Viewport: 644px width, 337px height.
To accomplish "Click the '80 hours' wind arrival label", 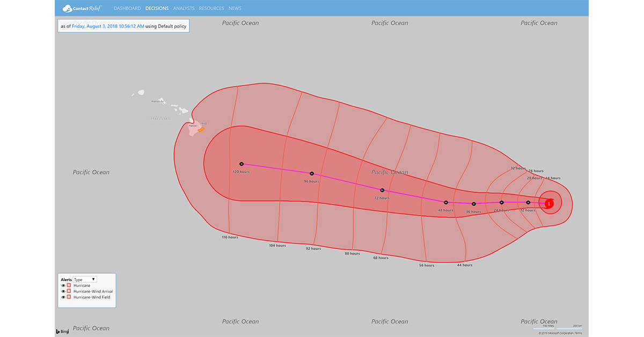I will point(352,253).
